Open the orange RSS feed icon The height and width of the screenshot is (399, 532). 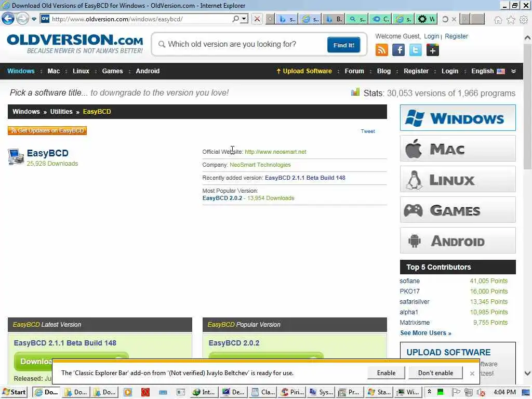point(381,50)
